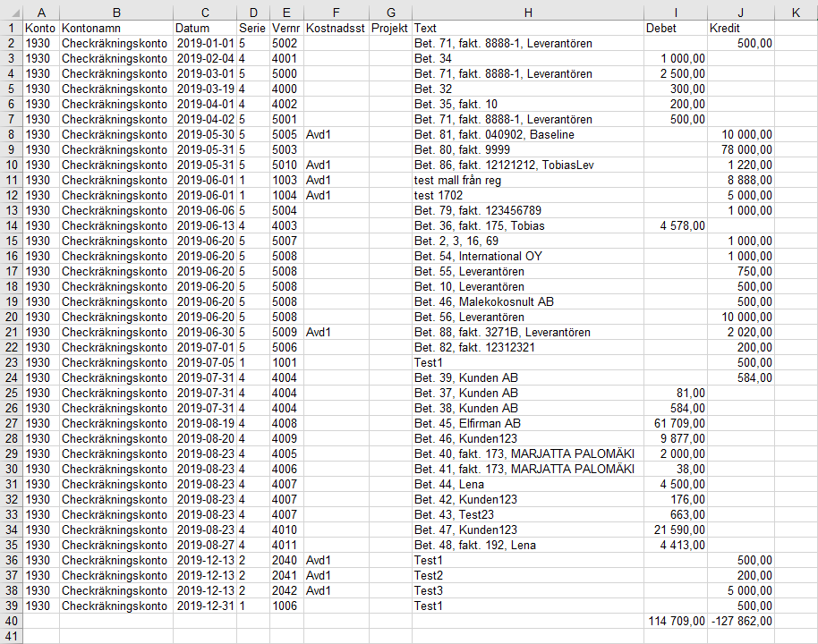The width and height of the screenshot is (818, 644).
Task: Click Vernr cell 1001
Action: coord(286,362)
